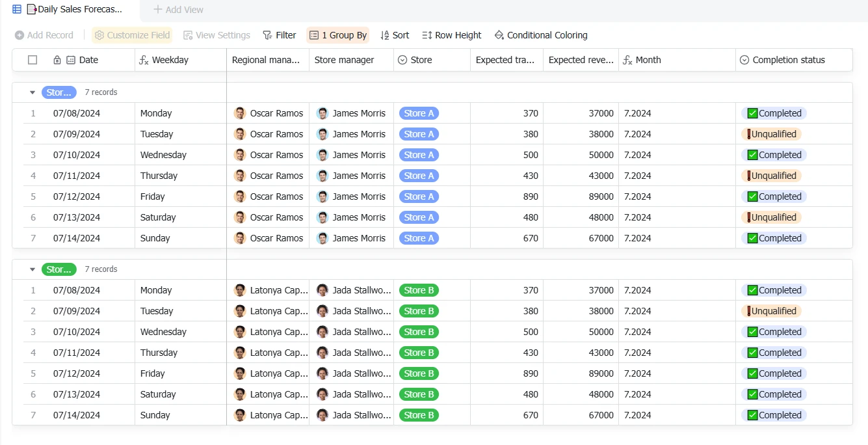868x445 pixels.
Task: Click Store A tag in the 07/08/2024 row
Action: tap(419, 113)
